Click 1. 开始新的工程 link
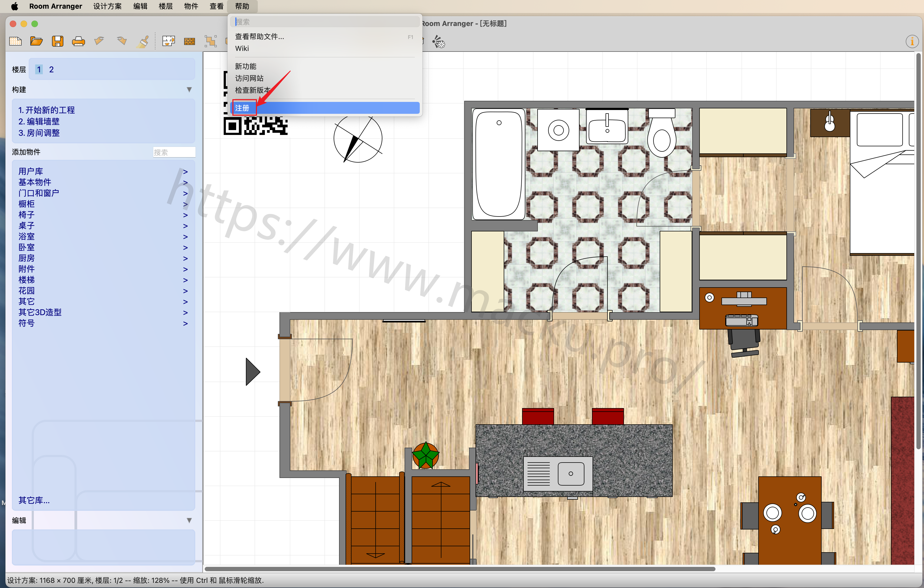 [x=46, y=110]
